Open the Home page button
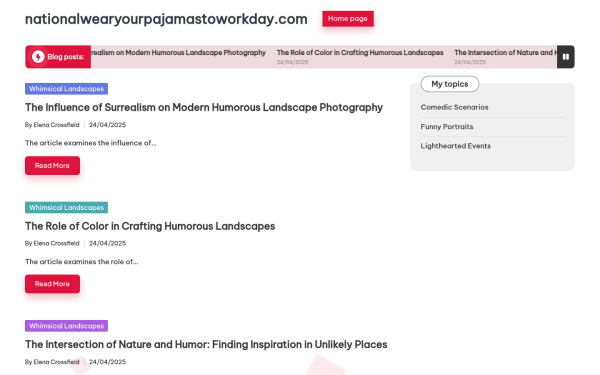 coord(348,19)
